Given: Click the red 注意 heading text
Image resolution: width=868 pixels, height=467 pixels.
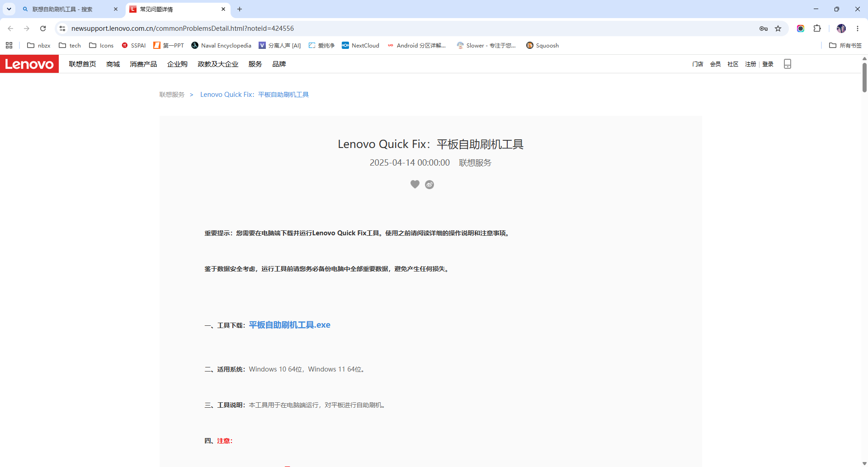Looking at the screenshot, I should [225, 441].
